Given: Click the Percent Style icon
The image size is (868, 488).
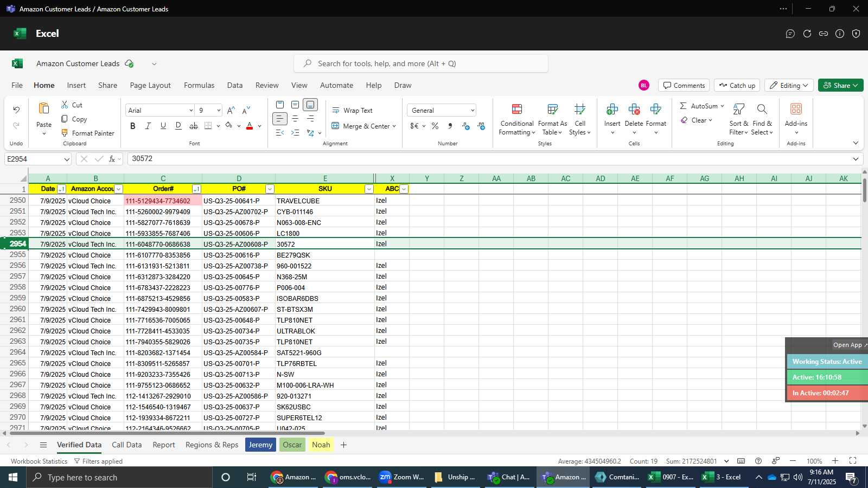Looking at the screenshot, I should tap(435, 126).
